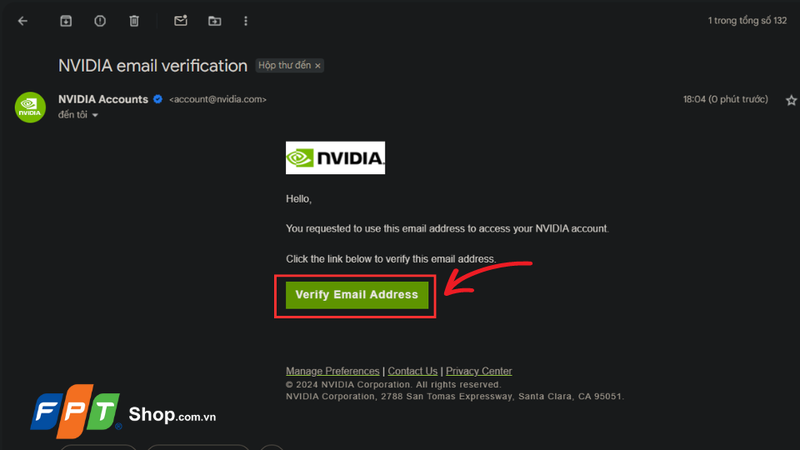Remove the 'Hộp thư đến' label
This screenshot has width=800, height=450.
tap(318, 66)
